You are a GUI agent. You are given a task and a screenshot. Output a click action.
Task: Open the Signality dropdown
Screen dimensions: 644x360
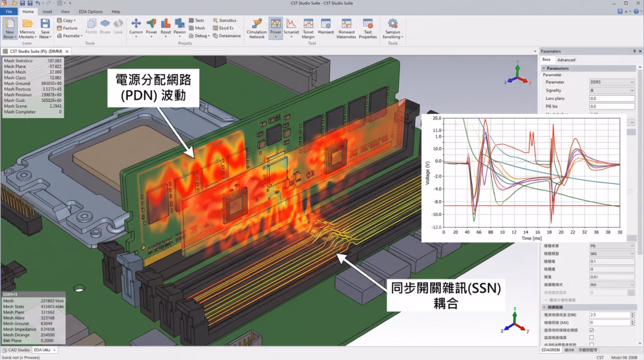[x=612, y=91]
